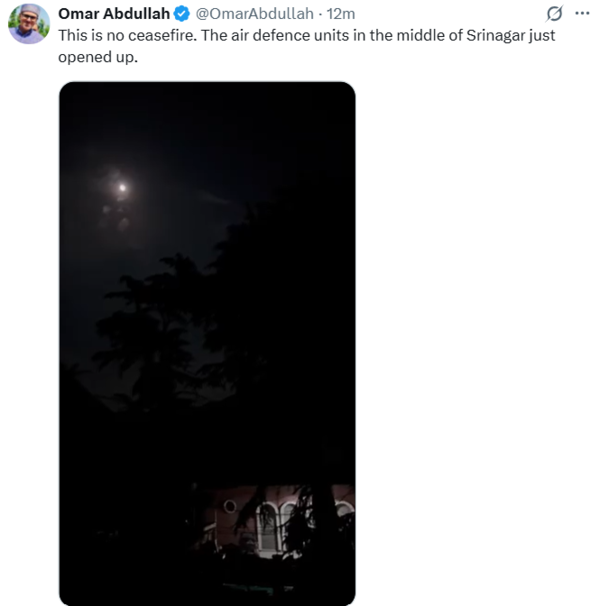600x606 pixels.
Task: Play the dark night-sky video
Action: tap(207, 343)
